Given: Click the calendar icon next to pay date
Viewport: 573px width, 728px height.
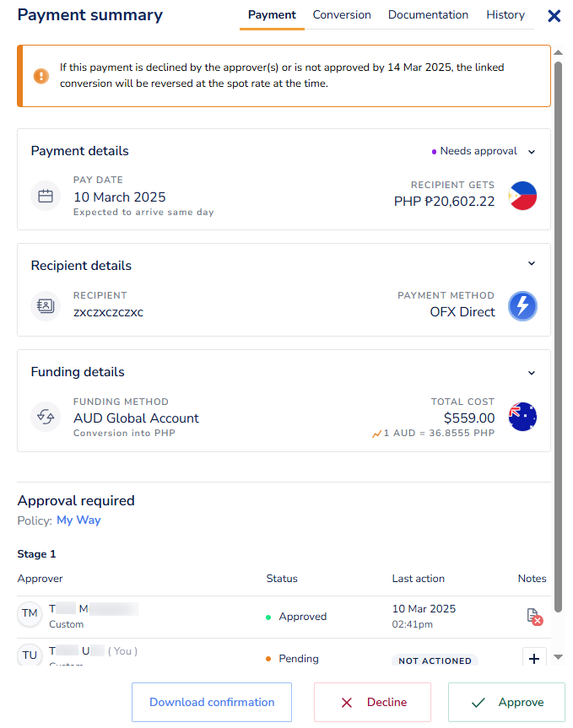Looking at the screenshot, I should coord(46,195).
